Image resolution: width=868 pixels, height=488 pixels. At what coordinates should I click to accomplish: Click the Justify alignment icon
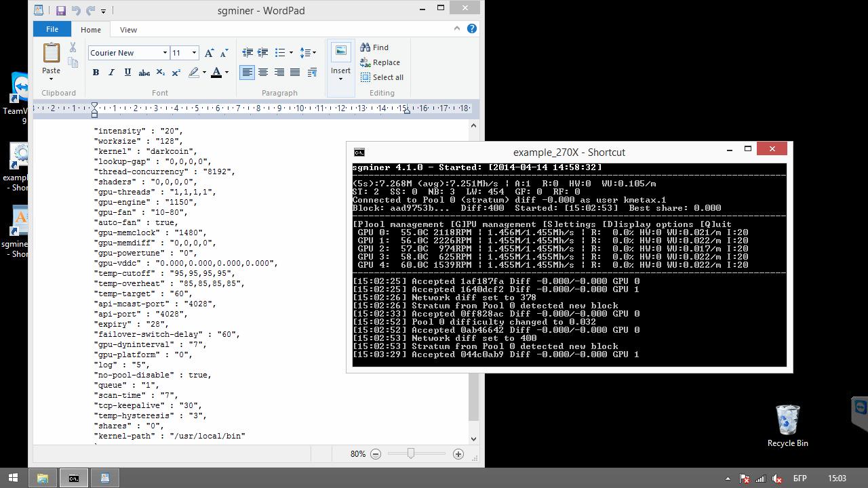295,73
